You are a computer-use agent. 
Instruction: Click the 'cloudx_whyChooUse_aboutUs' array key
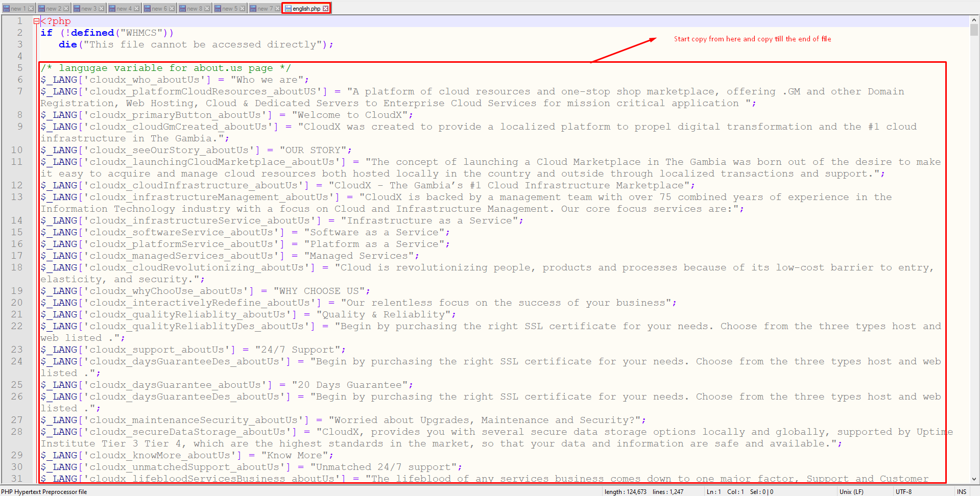click(166, 291)
